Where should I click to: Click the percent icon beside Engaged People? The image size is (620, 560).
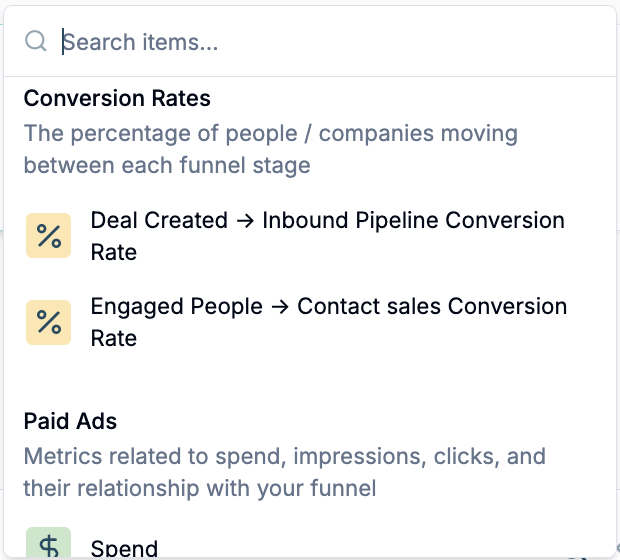(x=49, y=322)
